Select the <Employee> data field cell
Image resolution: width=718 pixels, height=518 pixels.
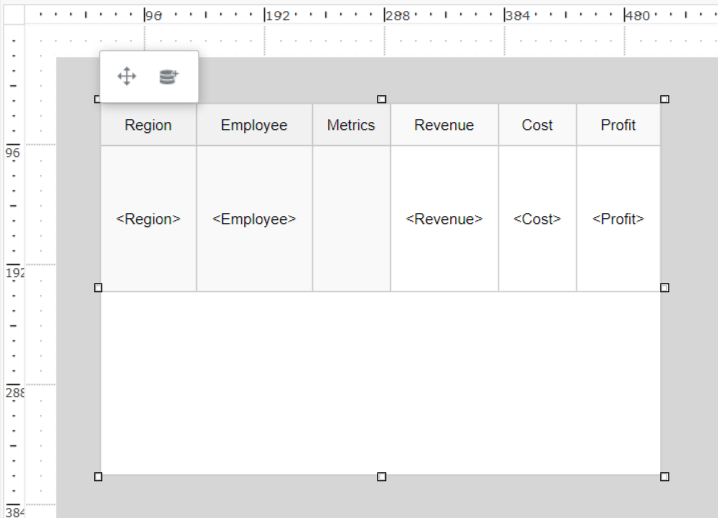[x=254, y=219]
